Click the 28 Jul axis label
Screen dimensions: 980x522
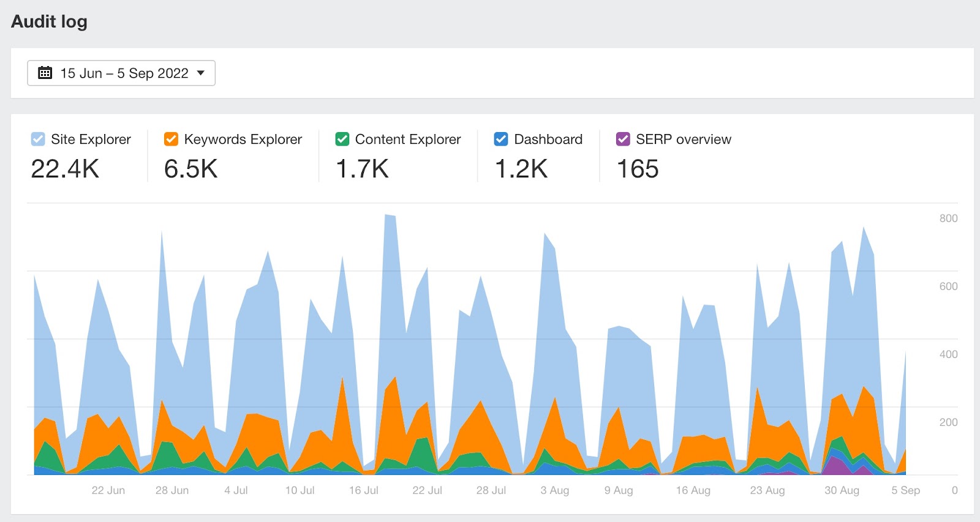[x=491, y=490]
